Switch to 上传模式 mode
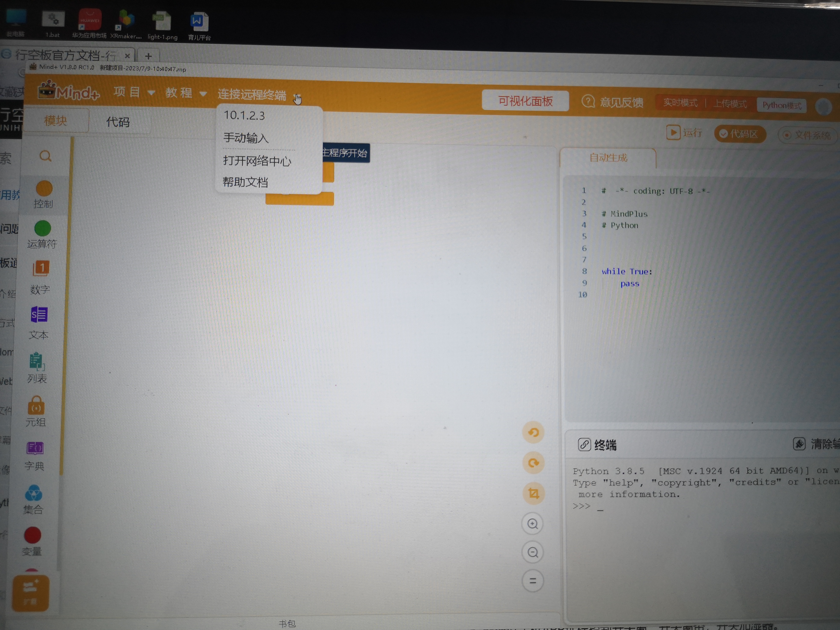 (729, 104)
